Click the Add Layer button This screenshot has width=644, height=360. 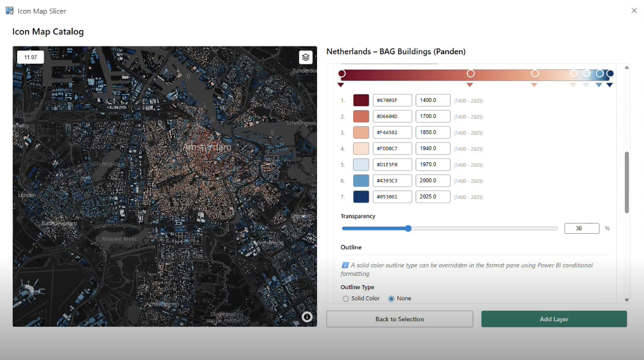pyautogui.click(x=554, y=318)
